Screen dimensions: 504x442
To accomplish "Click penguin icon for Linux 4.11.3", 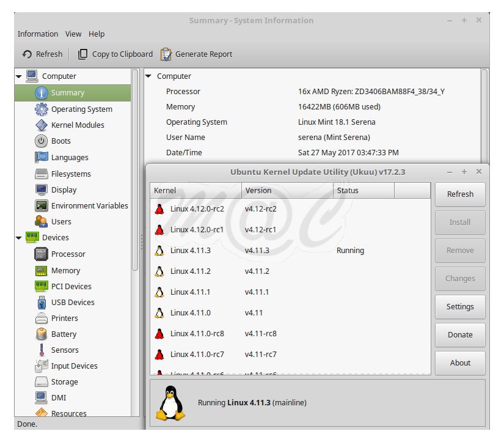I will pyautogui.click(x=159, y=251).
